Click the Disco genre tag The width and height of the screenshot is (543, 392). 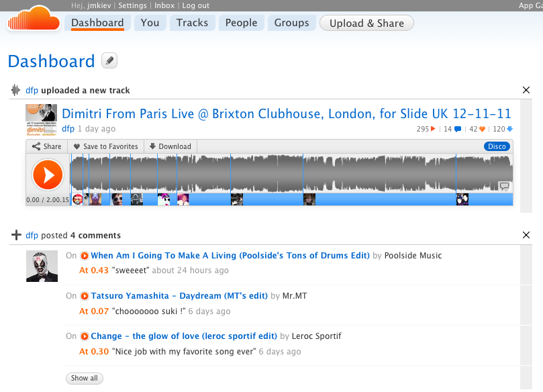[x=497, y=146]
